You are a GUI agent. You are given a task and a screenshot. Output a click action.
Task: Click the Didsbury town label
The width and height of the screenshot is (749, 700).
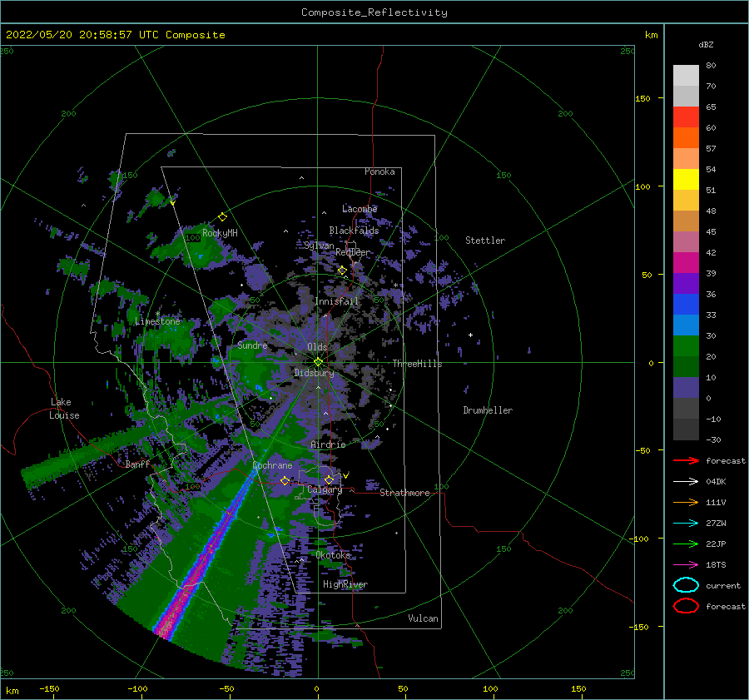tap(315, 373)
